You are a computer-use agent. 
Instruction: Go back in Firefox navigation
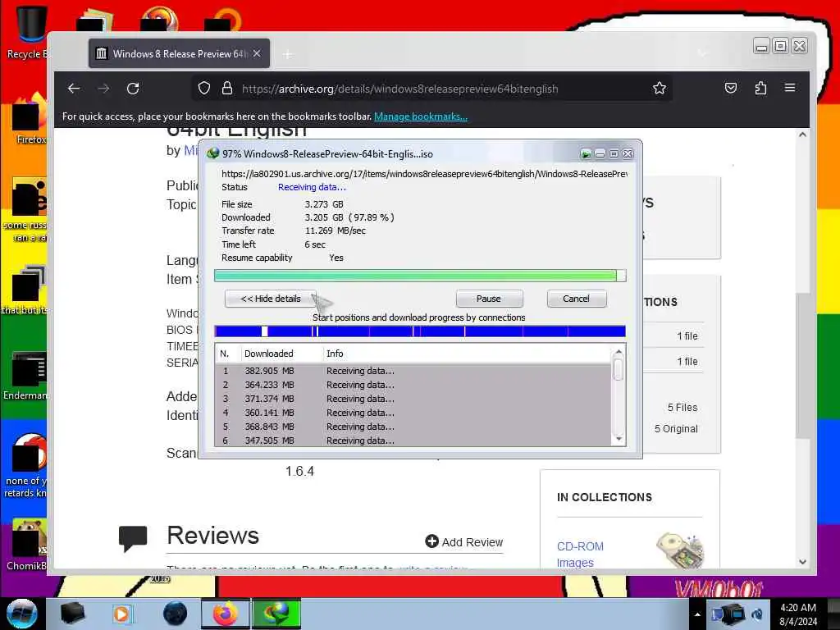click(74, 89)
